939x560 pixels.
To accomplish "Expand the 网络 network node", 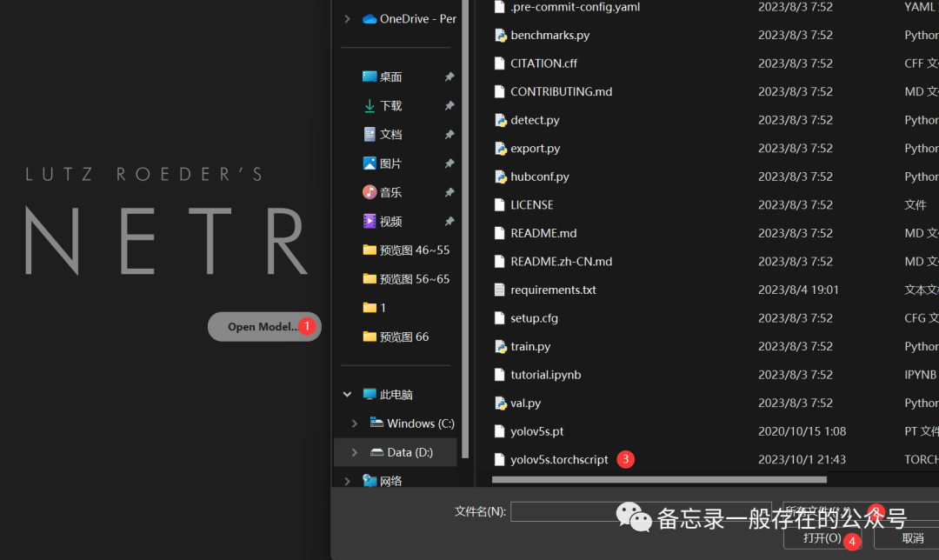I will tap(347, 481).
